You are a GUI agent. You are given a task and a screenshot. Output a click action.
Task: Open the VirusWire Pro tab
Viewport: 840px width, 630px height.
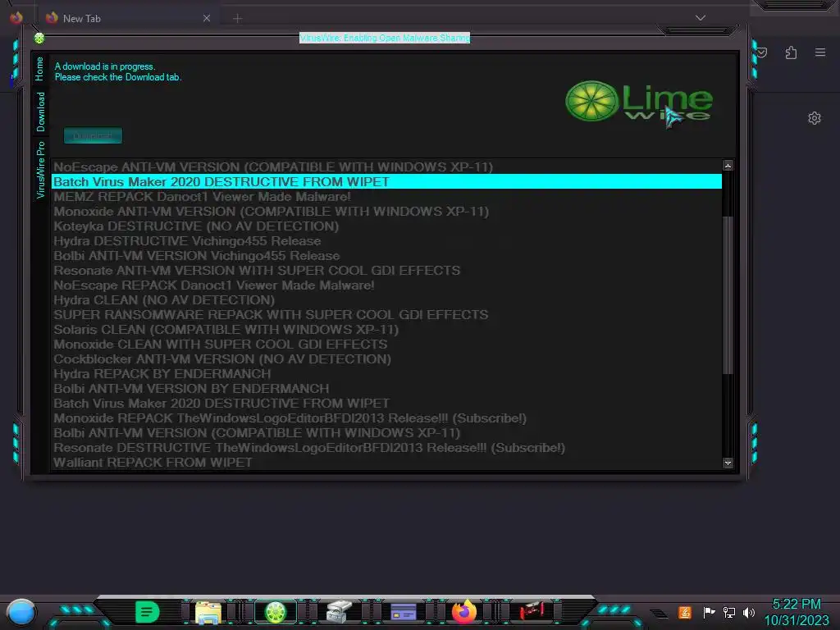point(41,170)
